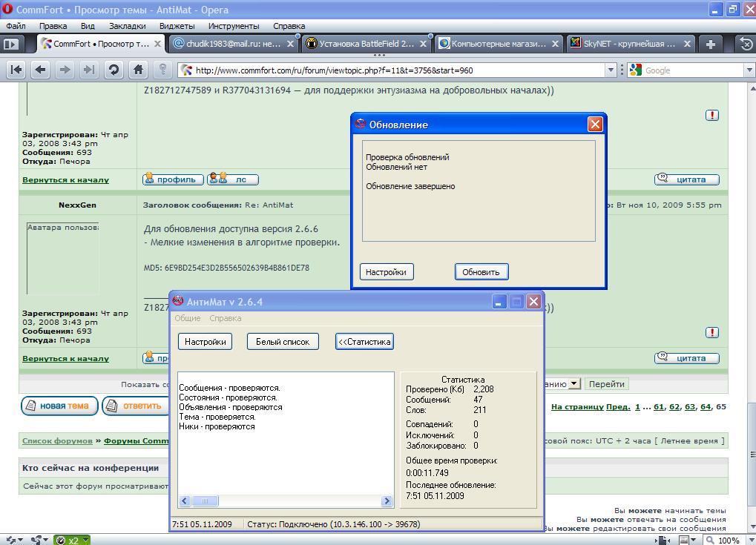Click the Reload page toolbar icon
Screen dimensions: 756x545
pyautogui.click(x=114, y=70)
